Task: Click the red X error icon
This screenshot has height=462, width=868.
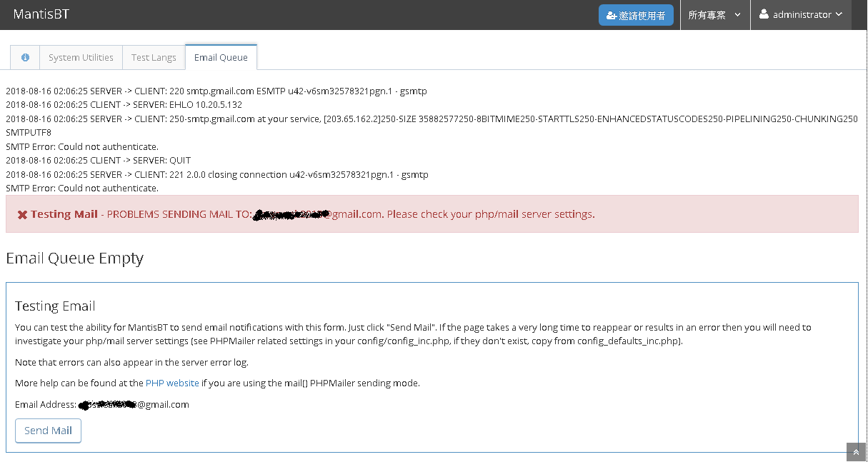Action: (22, 214)
